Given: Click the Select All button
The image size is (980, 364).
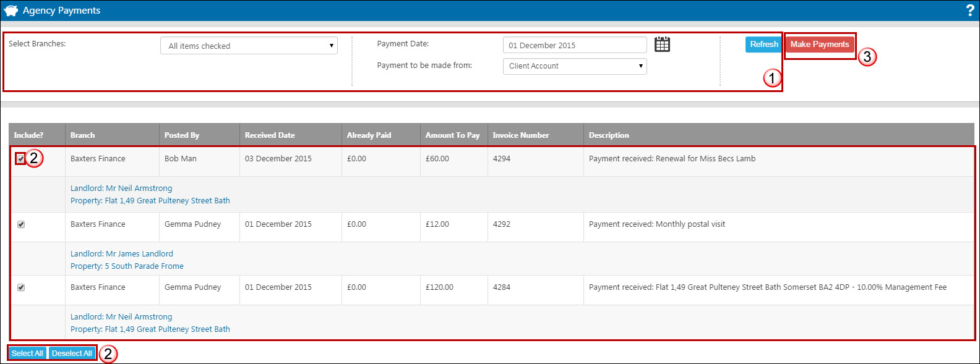Looking at the screenshot, I should click(27, 353).
